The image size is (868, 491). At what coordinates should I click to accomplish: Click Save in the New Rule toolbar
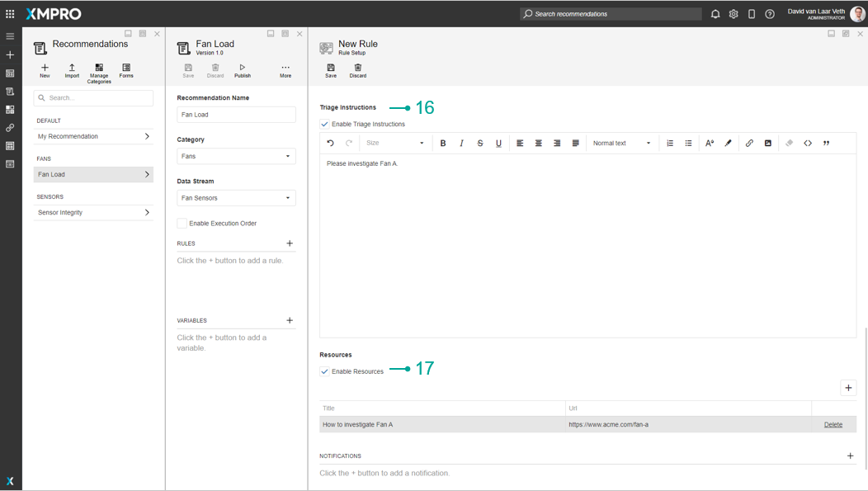(x=331, y=71)
